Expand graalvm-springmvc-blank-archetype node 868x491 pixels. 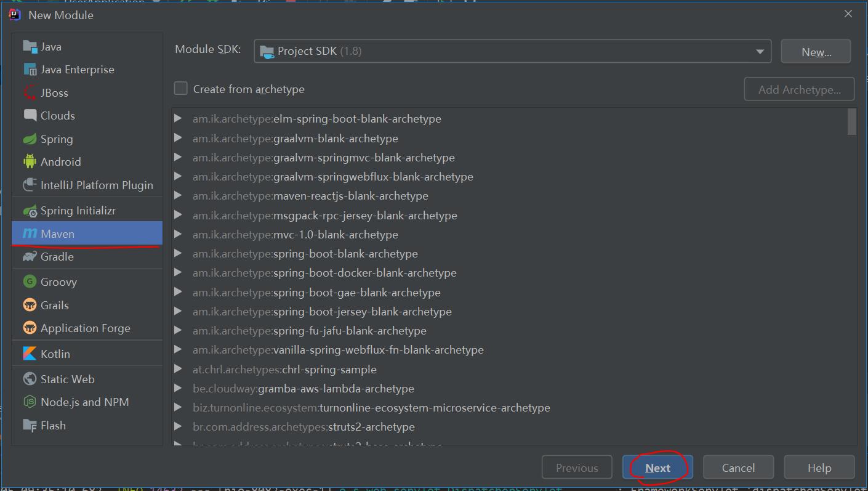tap(178, 157)
